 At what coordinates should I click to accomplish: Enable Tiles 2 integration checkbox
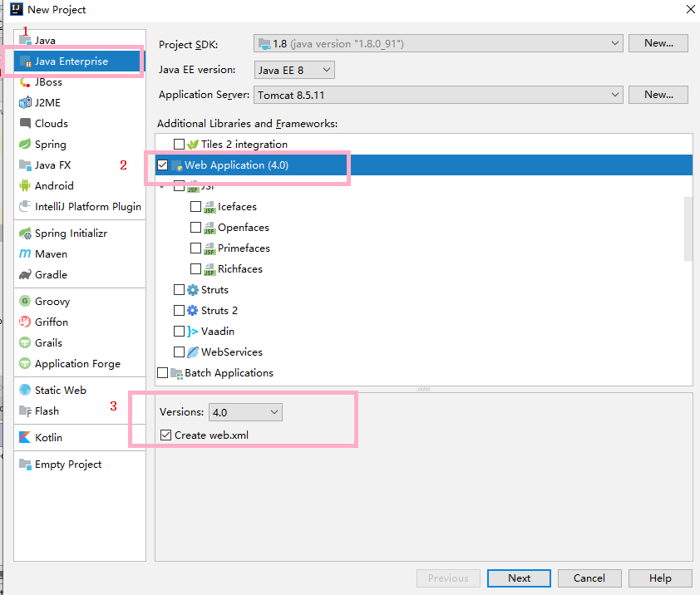179,144
